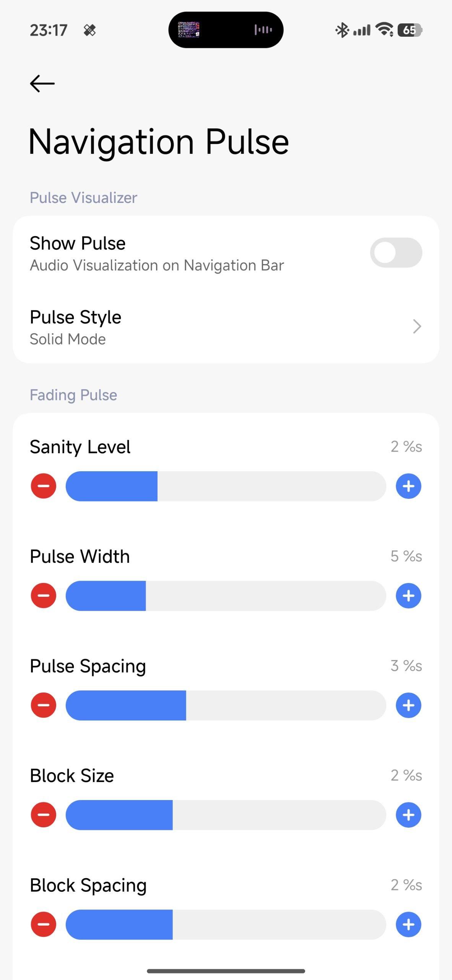Increase Sanity Level with plus icon
This screenshot has height=980, width=452.
[x=408, y=486]
